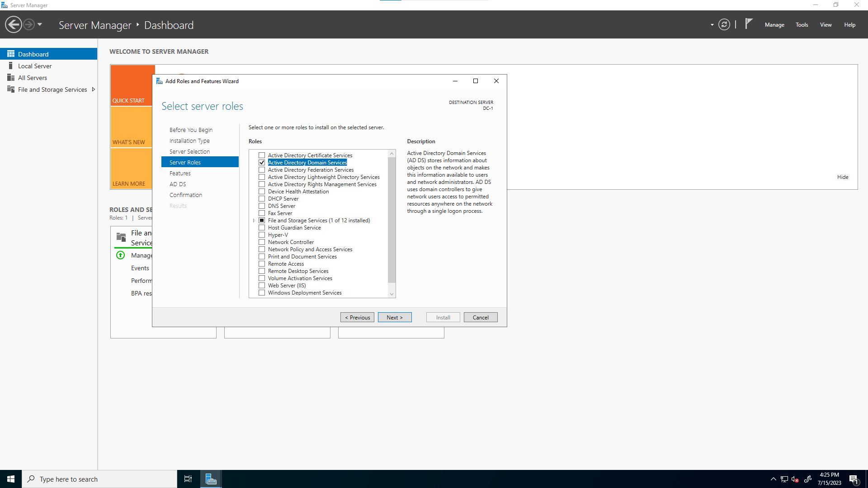
Task: Click the All Servers sidebar icon
Action: pyautogui.click(x=11, y=78)
